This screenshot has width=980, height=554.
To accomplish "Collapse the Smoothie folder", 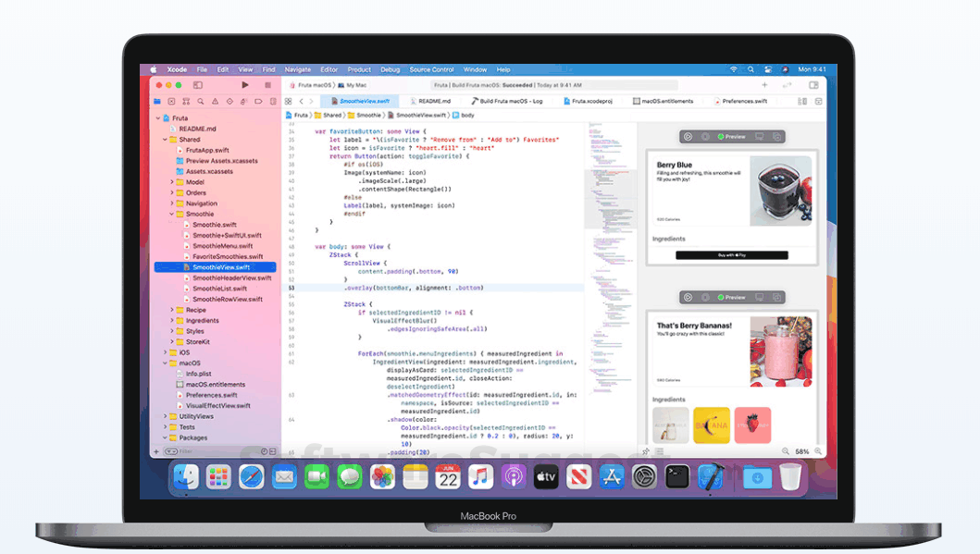I will tap(172, 214).
